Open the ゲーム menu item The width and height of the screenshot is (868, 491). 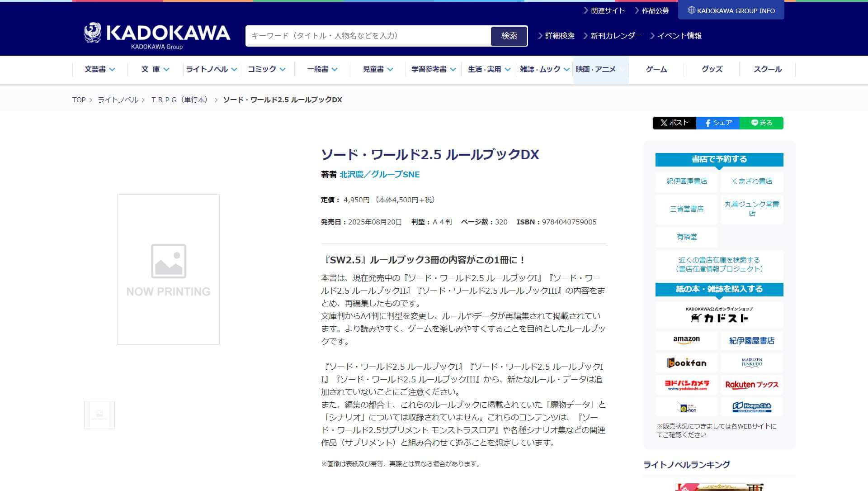click(x=656, y=69)
